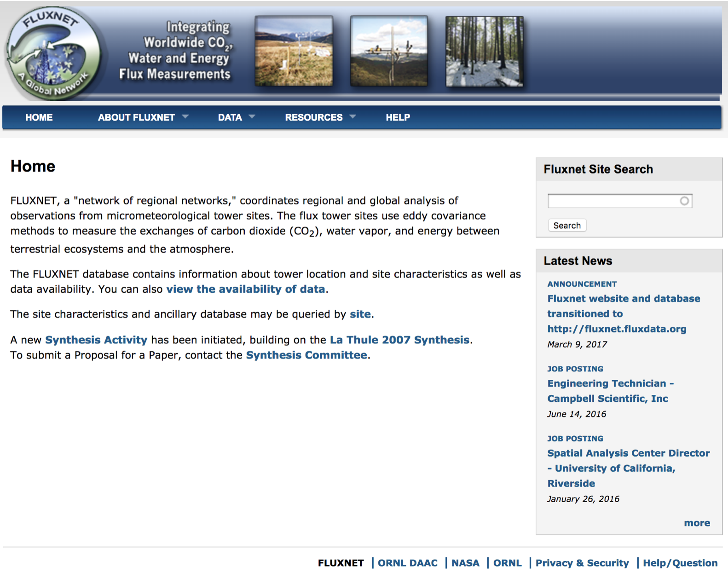Click the FLUXNET footer label
The image size is (728, 579).
coord(341,563)
